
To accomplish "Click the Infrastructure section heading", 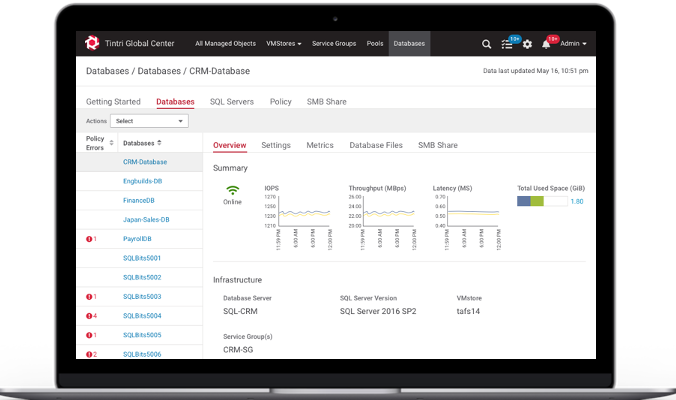I will [x=238, y=280].
